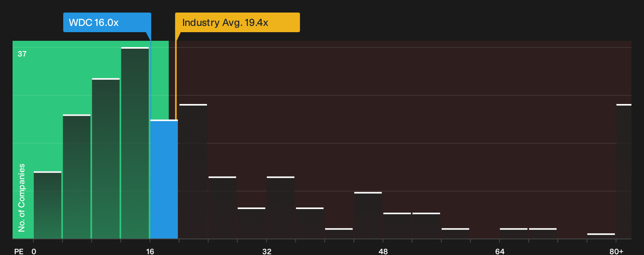Click the '16' x-axis tick label
Viewport: 644px width, 255px height.
tap(150, 251)
